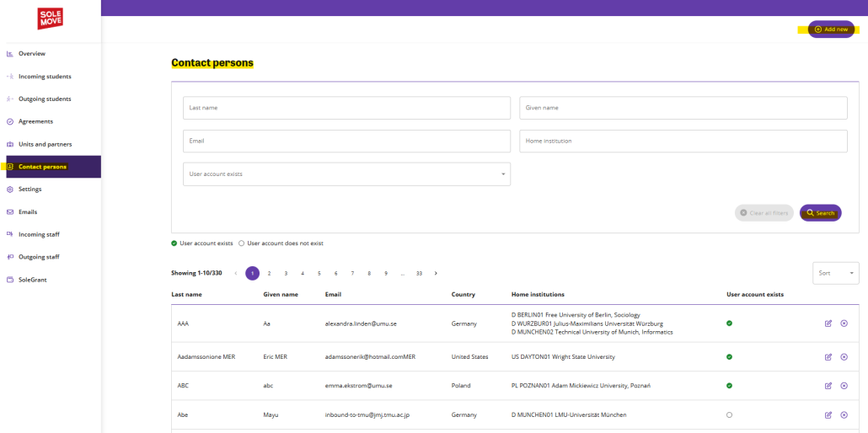Click delete icon for Abe row
Image resolution: width=868 pixels, height=433 pixels.
(x=844, y=414)
